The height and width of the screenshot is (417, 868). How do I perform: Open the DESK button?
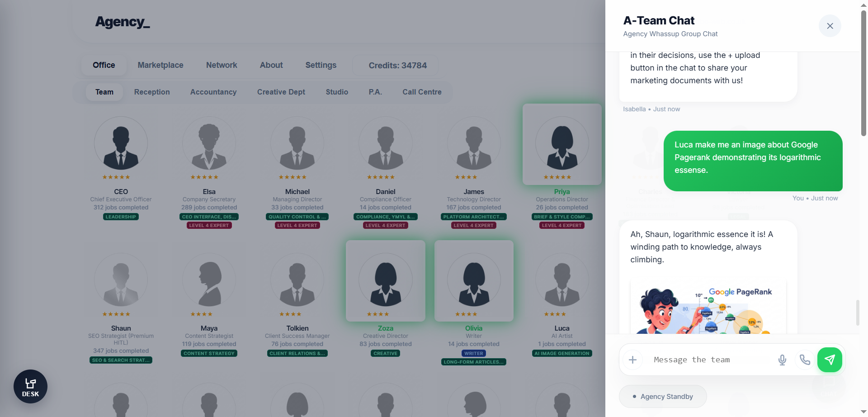(x=30, y=387)
